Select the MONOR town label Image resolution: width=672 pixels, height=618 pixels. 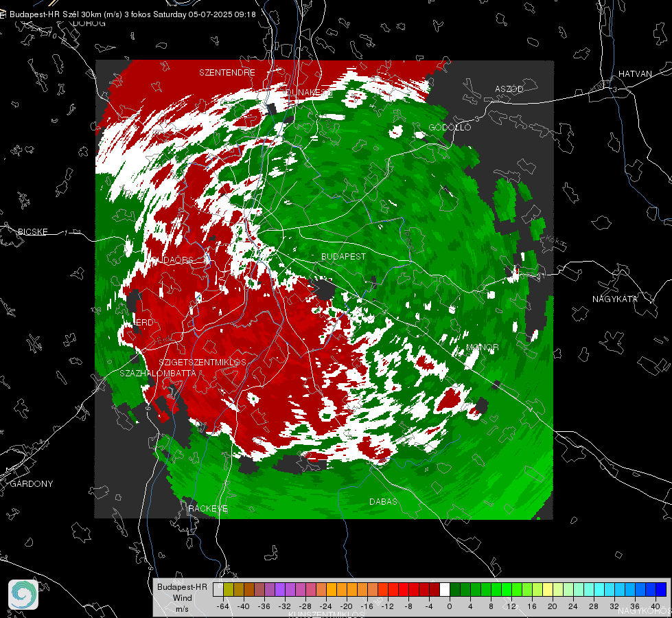click(483, 347)
